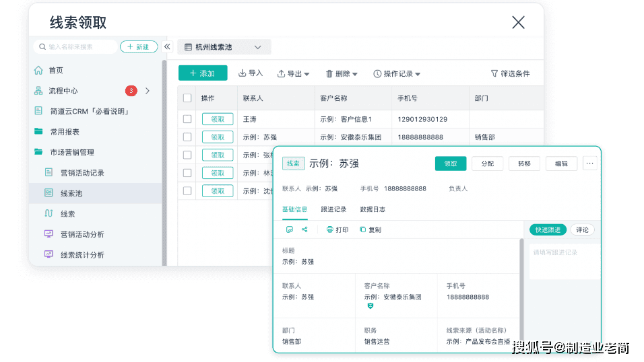644x362 pixels.
Task: Click the red 3 notification badge
Action: coord(131,91)
